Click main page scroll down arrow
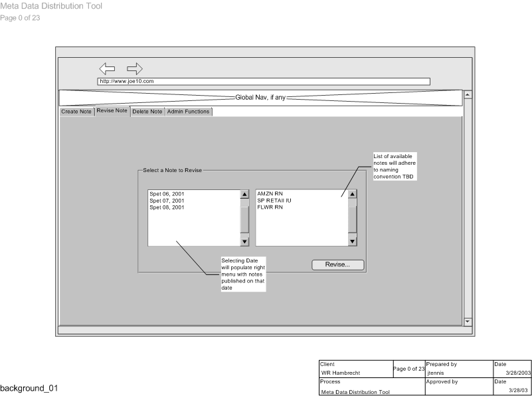 click(x=468, y=321)
